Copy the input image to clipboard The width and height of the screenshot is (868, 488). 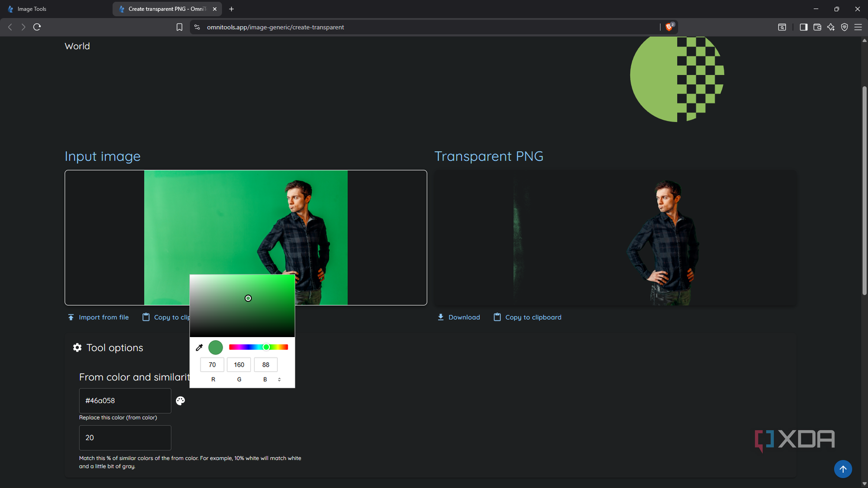tap(166, 317)
